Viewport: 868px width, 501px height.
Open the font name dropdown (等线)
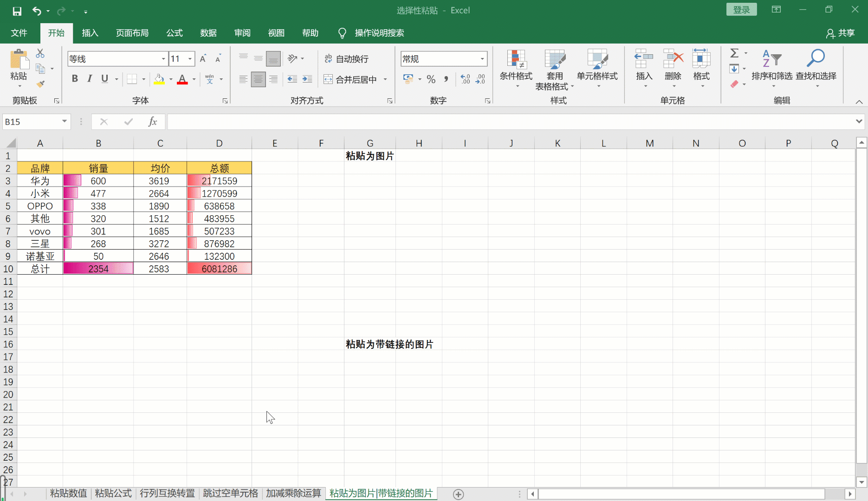pos(163,59)
